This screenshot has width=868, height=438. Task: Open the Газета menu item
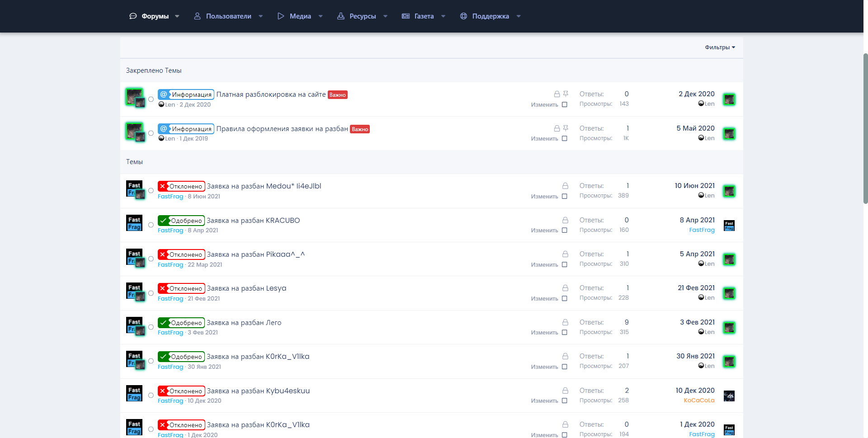424,16
